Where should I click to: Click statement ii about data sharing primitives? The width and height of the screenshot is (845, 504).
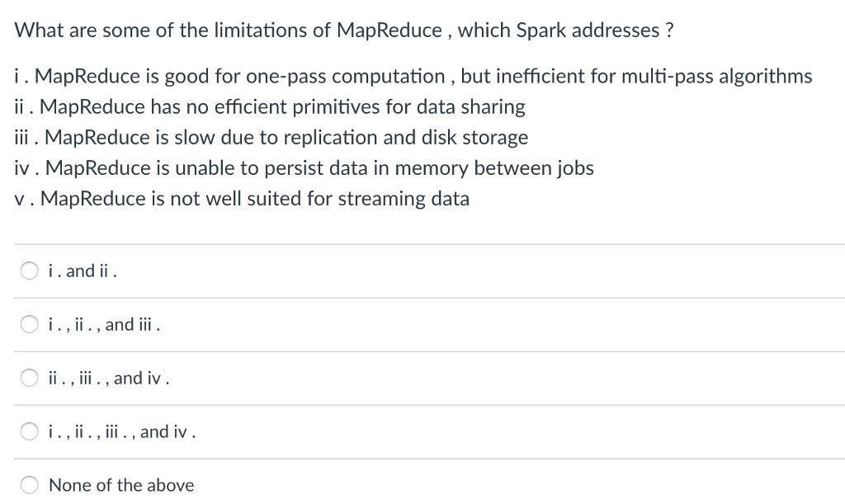pos(270,107)
